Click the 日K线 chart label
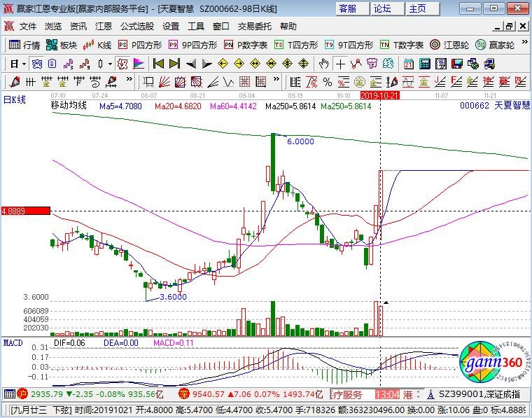The image size is (532, 418). click(x=14, y=99)
